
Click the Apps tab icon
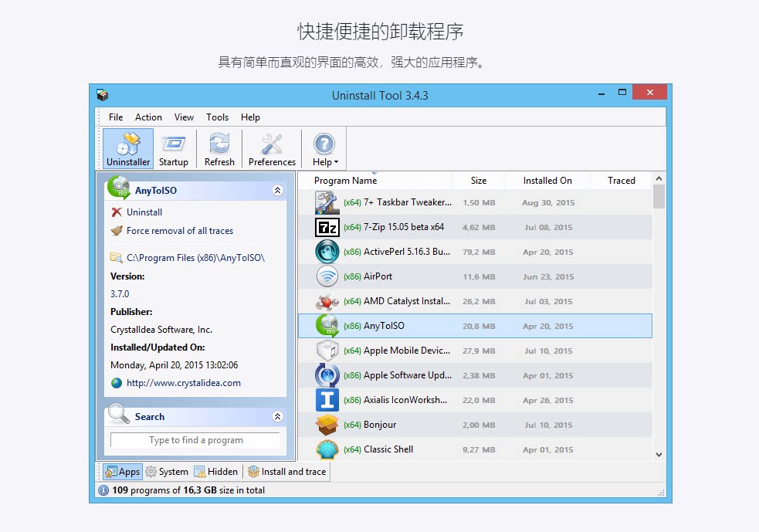(x=111, y=472)
